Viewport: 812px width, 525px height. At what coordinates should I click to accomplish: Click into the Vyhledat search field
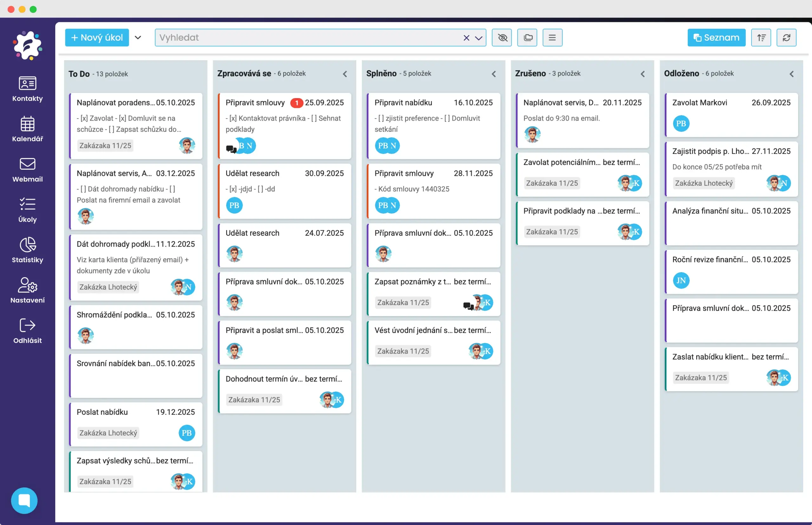(x=306, y=37)
